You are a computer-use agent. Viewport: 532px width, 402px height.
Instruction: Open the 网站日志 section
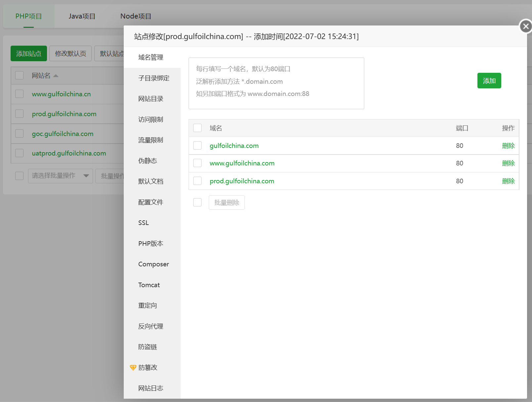(x=152, y=388)
